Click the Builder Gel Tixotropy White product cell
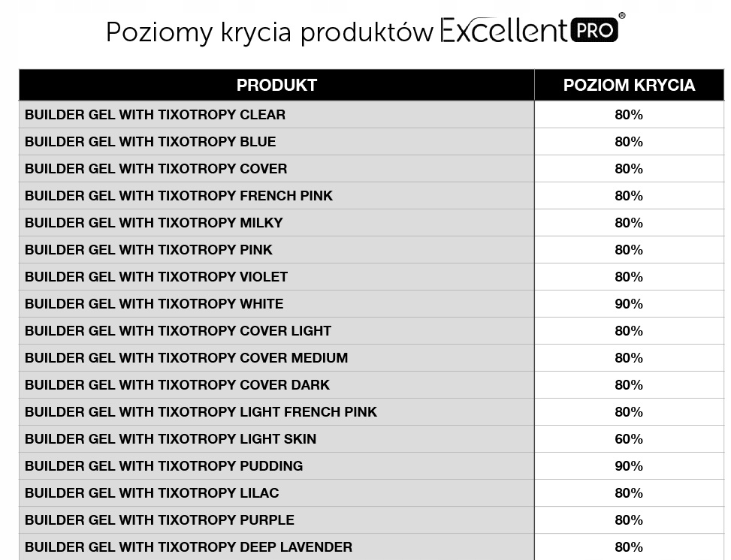This screenshot has width=731, height=560. click(x=154, y=304)
